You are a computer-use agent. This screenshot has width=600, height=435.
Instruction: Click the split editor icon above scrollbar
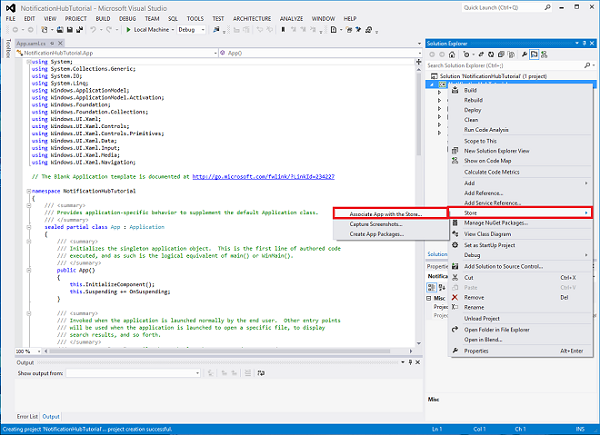tap(419, 62)
